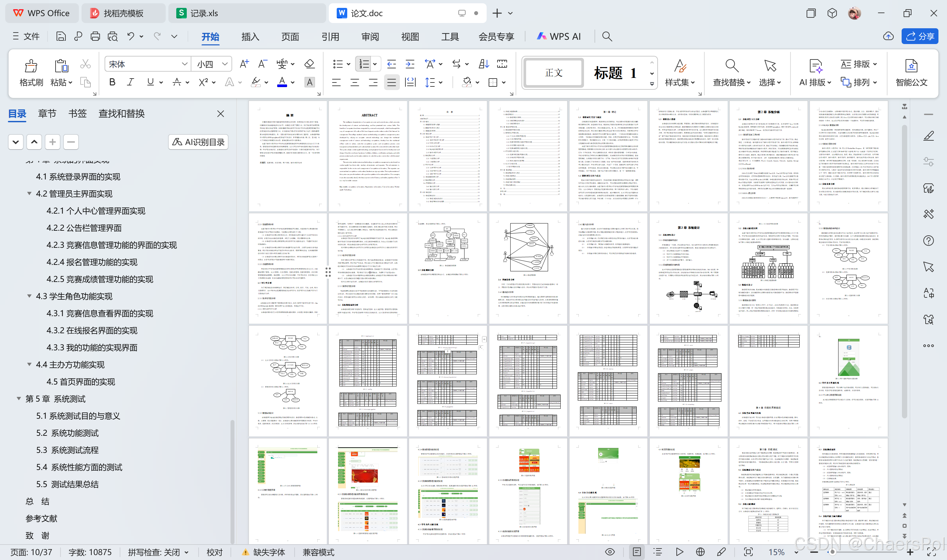The height and width of the screenshot is (560, 947).
Task: Click the Increase indent icon
Action: coord(410,64)
